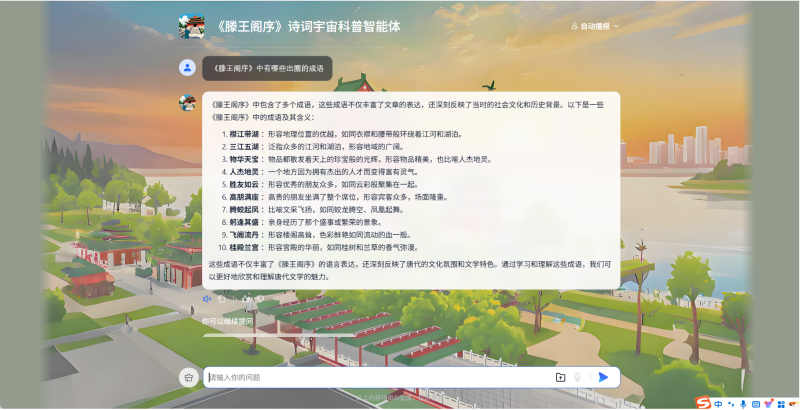Viewport: 800px width, 410px height.
Task: Regenerate the answer with the refresh icon
Action: click(222, 299)
